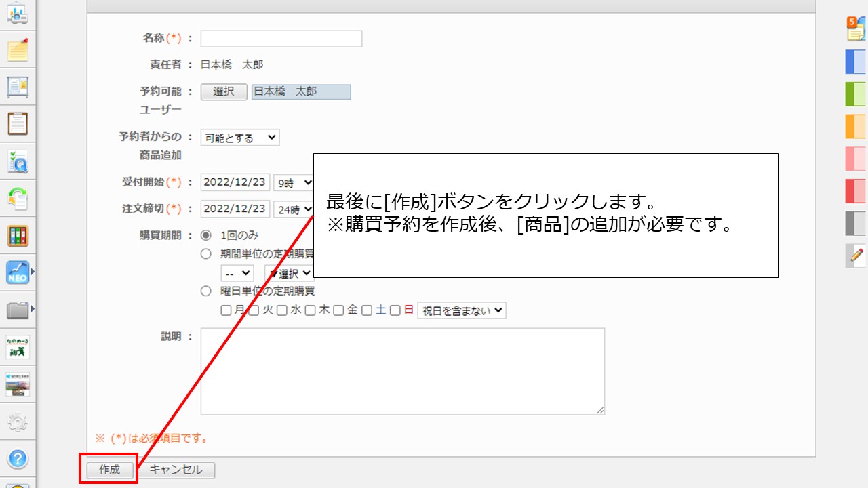The height and width of the screenshot is (488, 868).
Task: Select the orange sticky note color swatch
Action: (x=856, y=127)
